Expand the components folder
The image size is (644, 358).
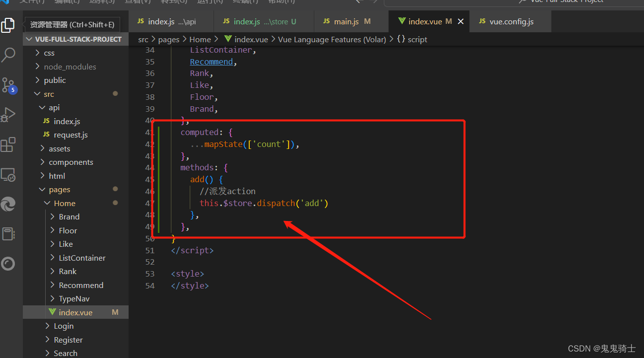pos(75,162)
